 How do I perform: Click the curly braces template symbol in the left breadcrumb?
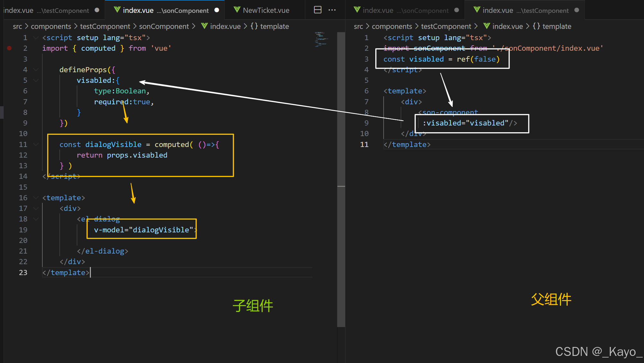254,26
